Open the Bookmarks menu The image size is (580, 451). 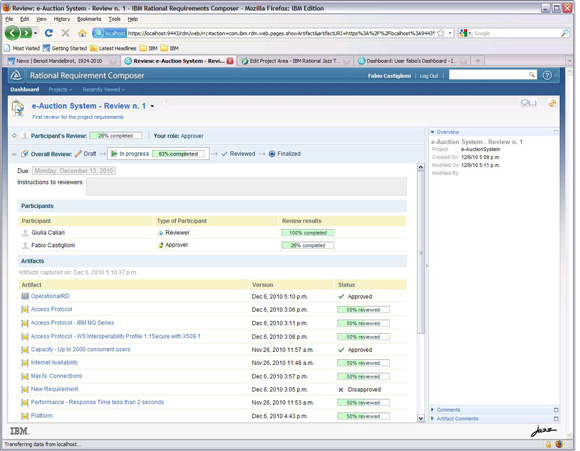click(x=89, y=19)
